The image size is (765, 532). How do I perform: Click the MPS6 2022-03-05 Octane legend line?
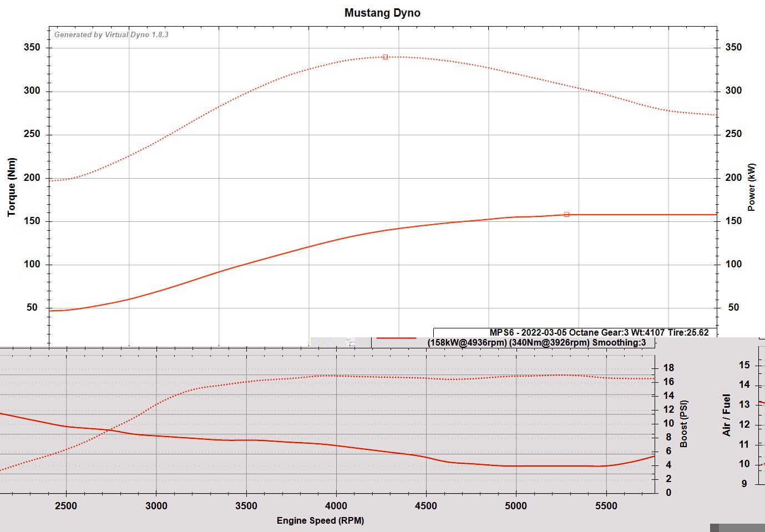[599, 333]
